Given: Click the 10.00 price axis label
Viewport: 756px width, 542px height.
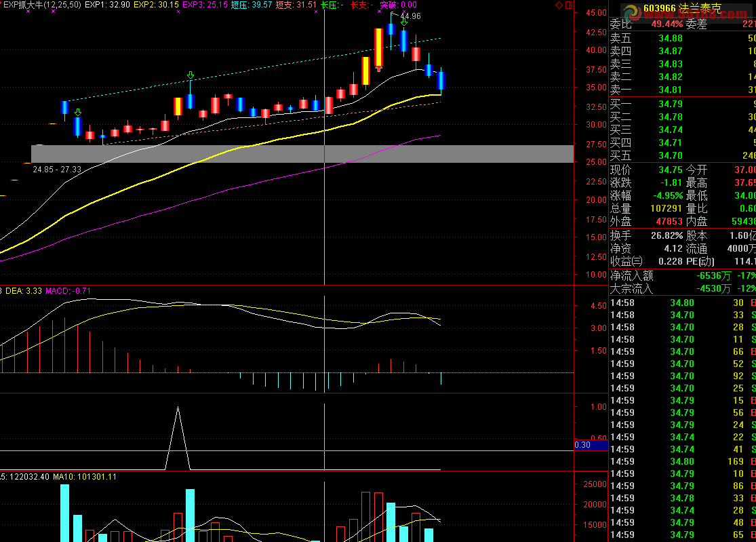Looking at the screenshot, I should (596, 275).
